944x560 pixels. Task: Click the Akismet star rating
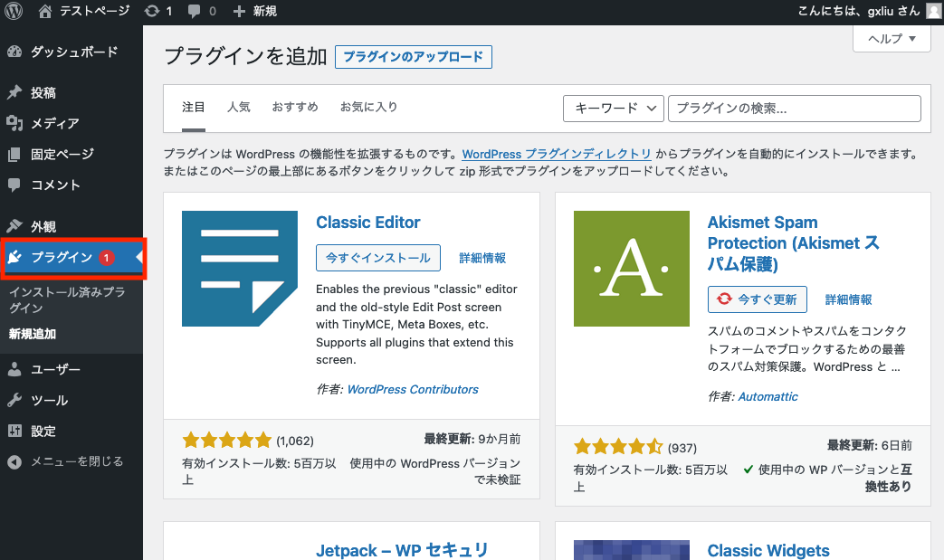618,447
